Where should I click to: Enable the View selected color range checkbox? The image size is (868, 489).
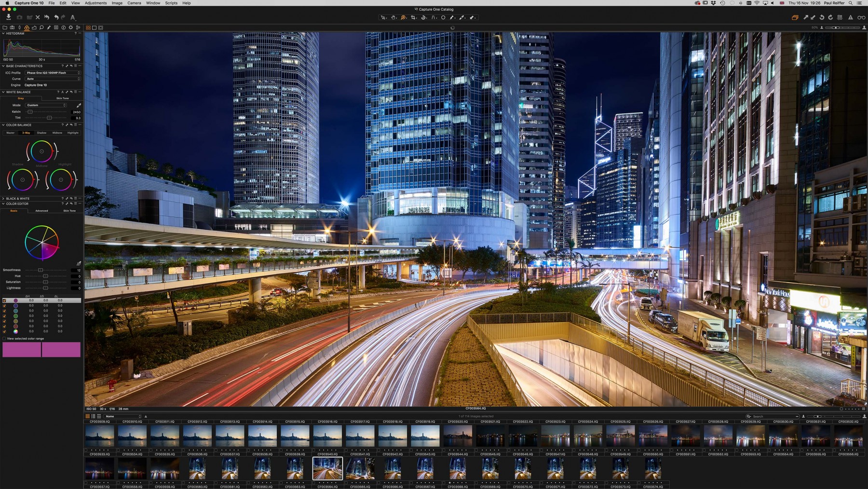click(3, 339)
